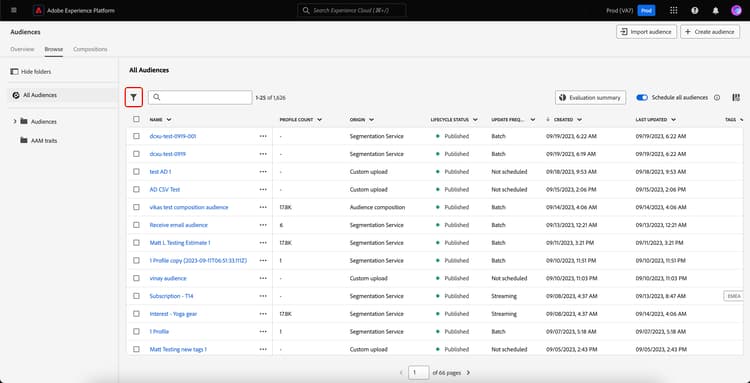
Task: Open the Matt L Testing Estimate 1 link
Action: [x=180, y=243]
